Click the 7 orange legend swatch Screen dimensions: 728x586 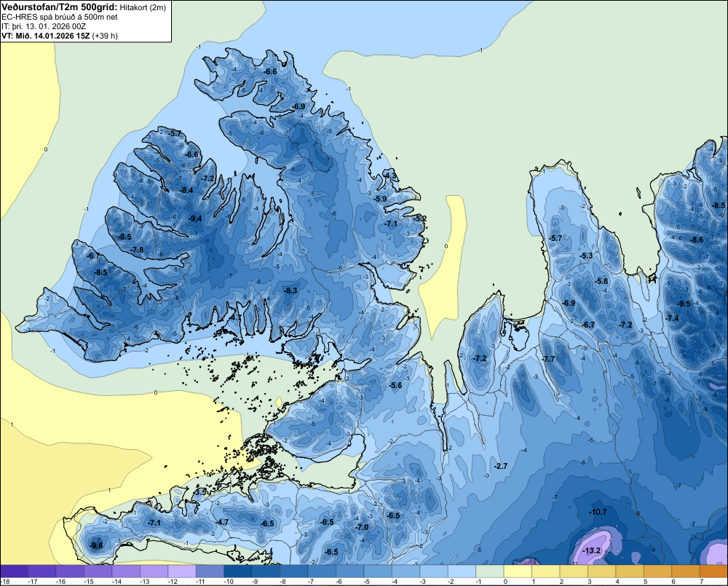coord(713,571)
